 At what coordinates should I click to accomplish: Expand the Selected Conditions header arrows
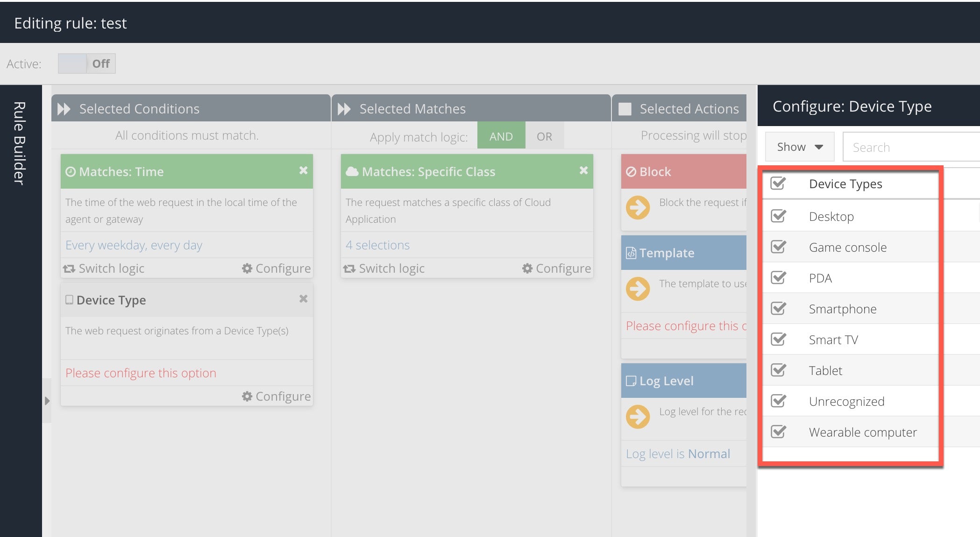tap(64, 109)
